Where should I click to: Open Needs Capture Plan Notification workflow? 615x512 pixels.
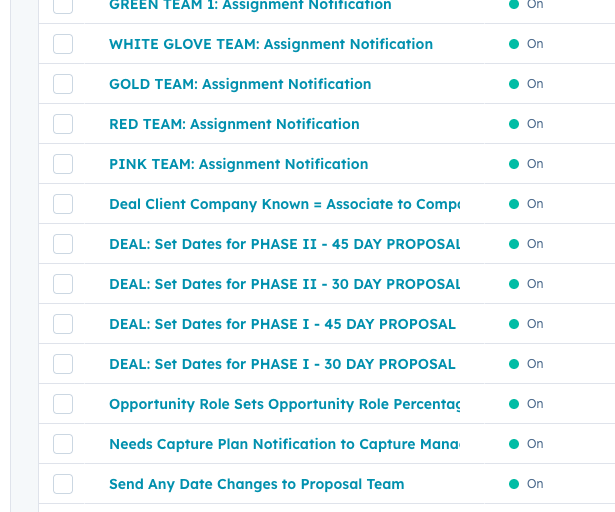[284, 444]
